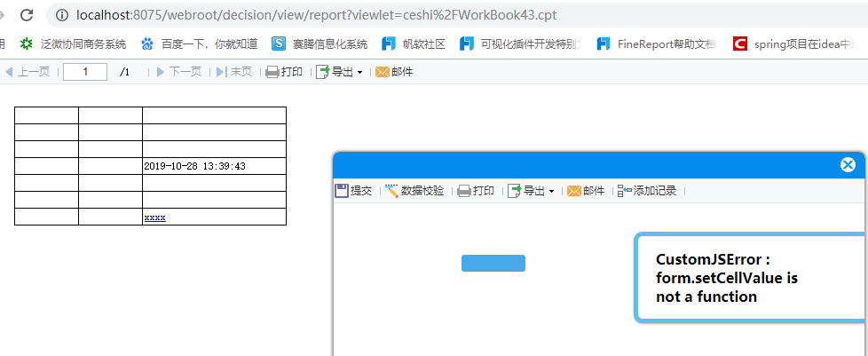
Task: Click the blue button in the dialog
Action: click(x=493, y=263)
